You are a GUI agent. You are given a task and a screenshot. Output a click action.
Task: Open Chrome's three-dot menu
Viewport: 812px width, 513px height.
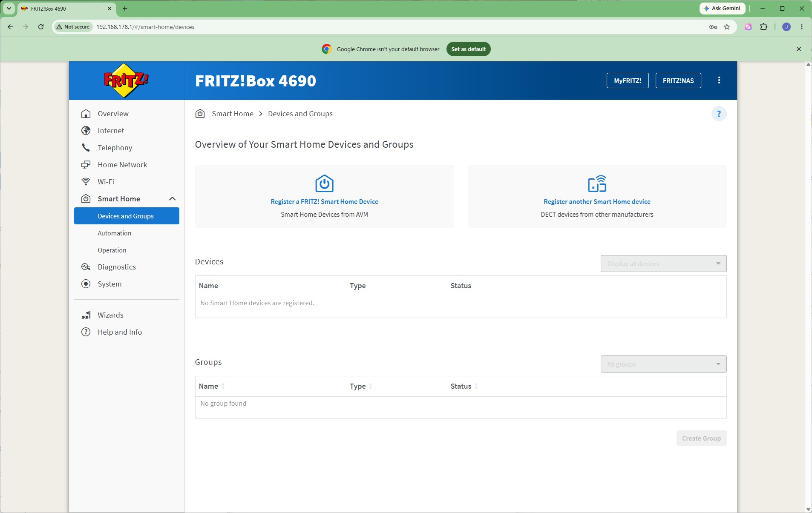(802, 27)
